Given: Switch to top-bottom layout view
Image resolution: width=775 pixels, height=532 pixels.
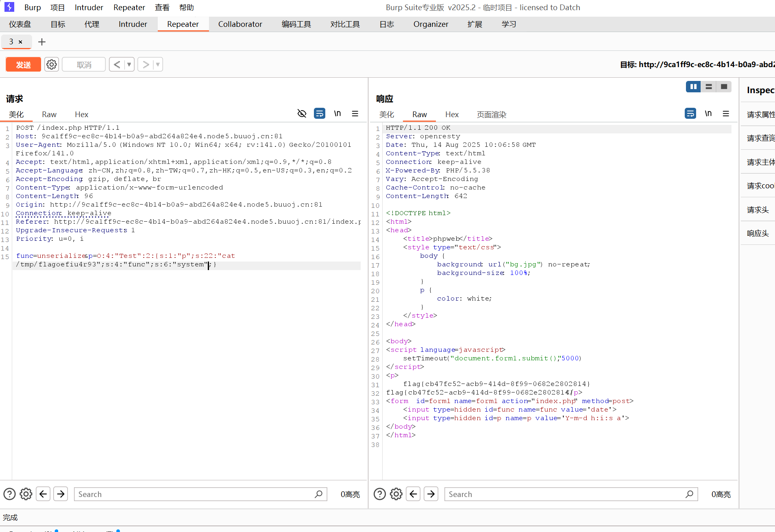Looking at the screenshot, I should click(x=709, y=86).
